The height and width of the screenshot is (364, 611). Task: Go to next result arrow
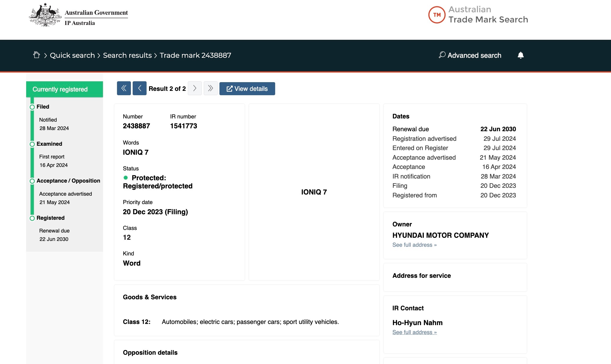195,88
